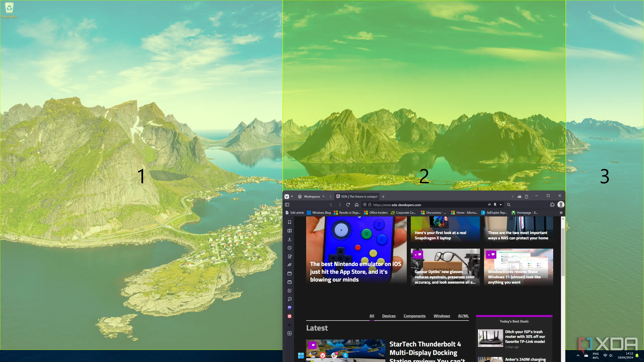Viewport: 644px width, 362px height.
Task: Move tab bar view to the left
Action: click(331, 197)
